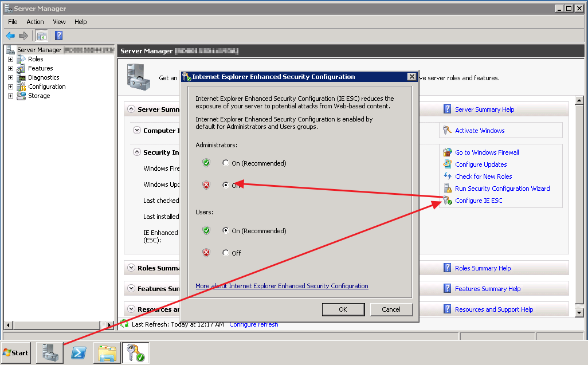The width and height of the screenshot is (588, 365).
Task: Click the Start button
Action: pyautogui.click(x=15, y=352)
